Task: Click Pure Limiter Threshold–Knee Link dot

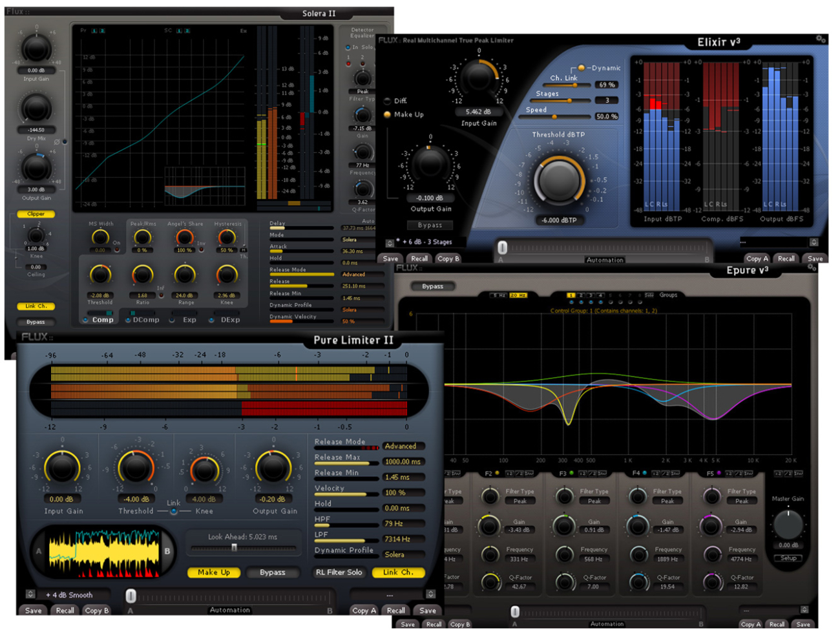Action: tap(174, 511)
